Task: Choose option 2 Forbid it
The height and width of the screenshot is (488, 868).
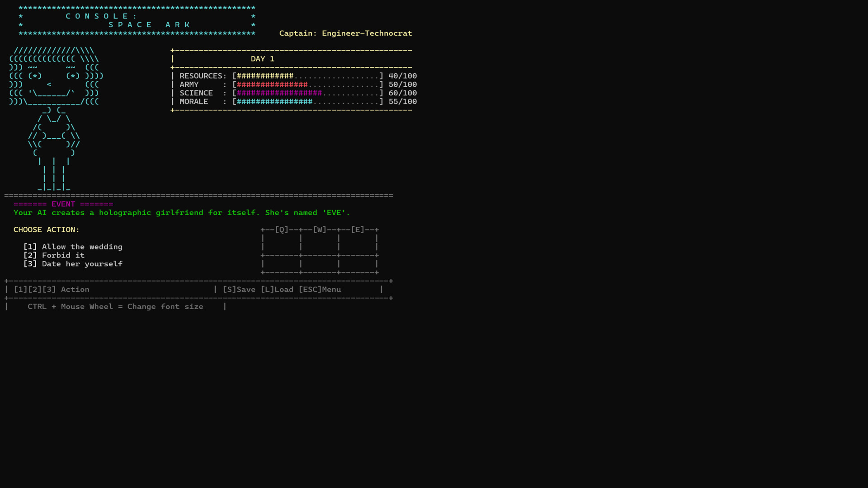Action: [54, 255]
